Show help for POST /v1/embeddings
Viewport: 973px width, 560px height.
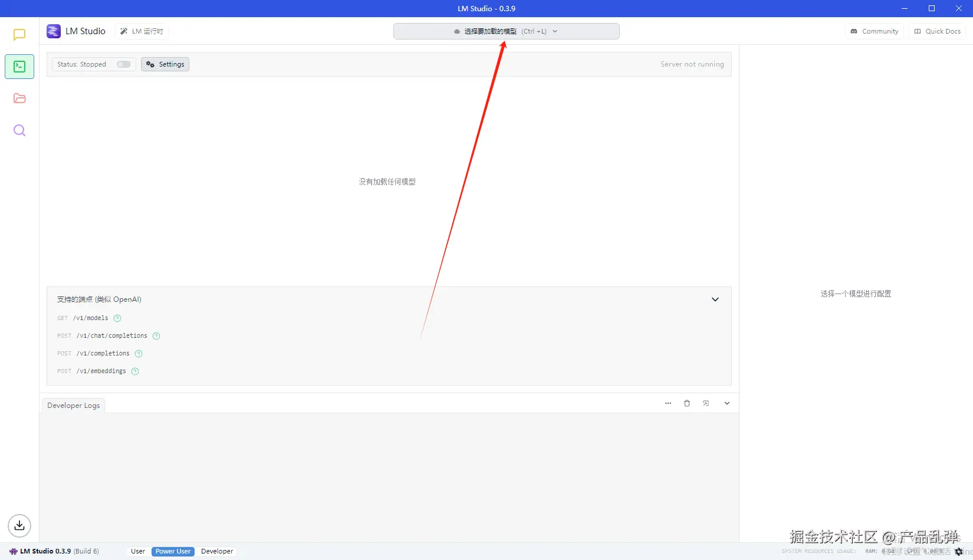pyautogui.click(x=135, y=371)
